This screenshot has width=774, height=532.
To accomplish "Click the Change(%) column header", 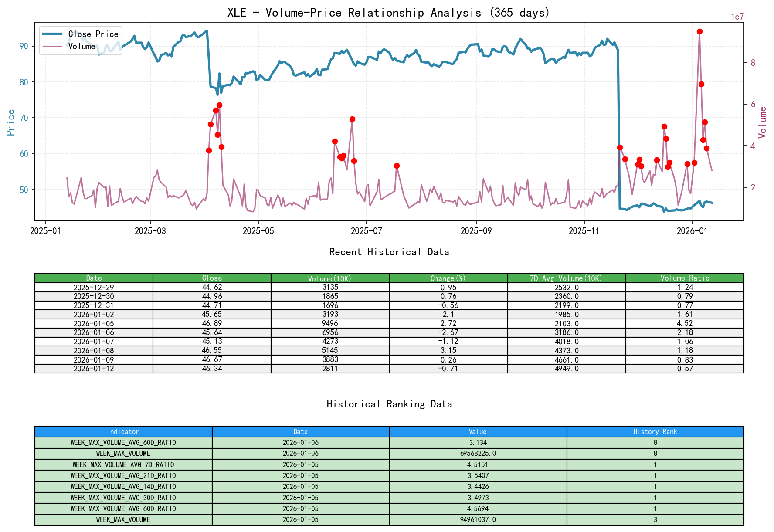I will coord(447,278).
